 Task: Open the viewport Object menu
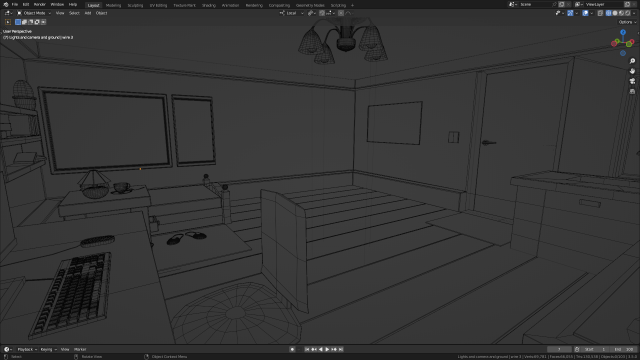click(102, 13)
